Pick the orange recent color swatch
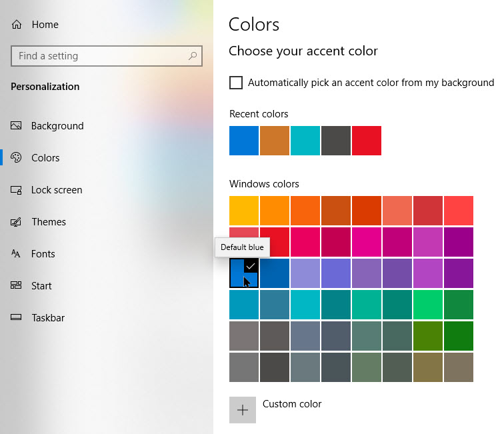This screenshot has height=434, width=504. 275,141
